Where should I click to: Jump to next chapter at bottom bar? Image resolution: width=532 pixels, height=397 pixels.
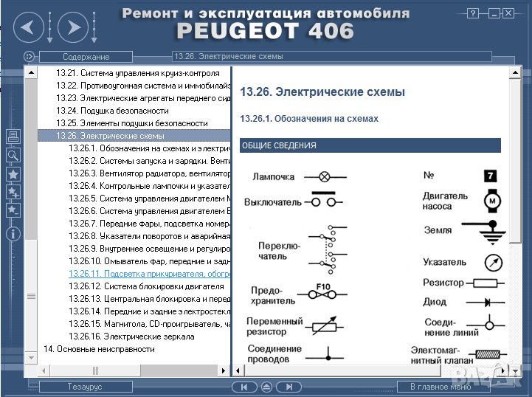289,387
